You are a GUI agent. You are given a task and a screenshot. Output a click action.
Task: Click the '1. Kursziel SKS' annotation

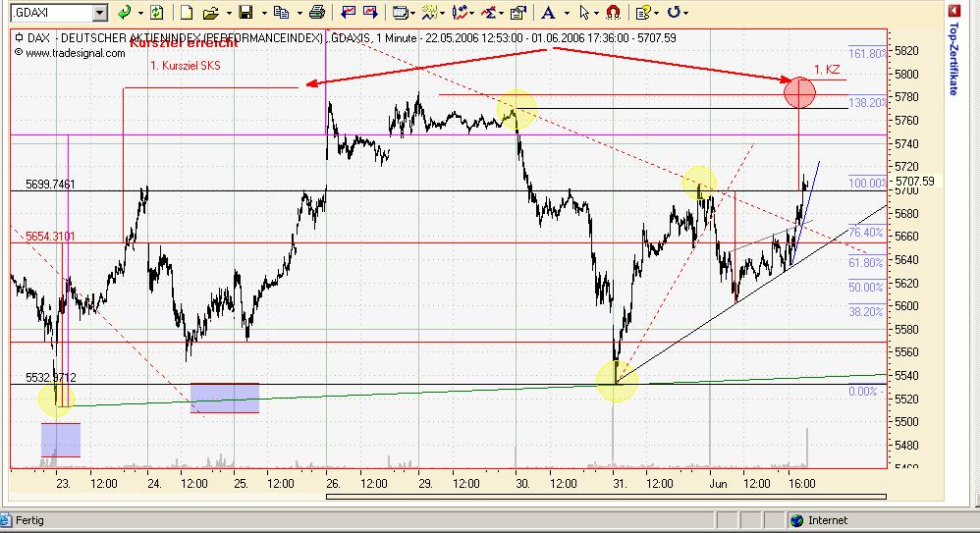[185, 66]
